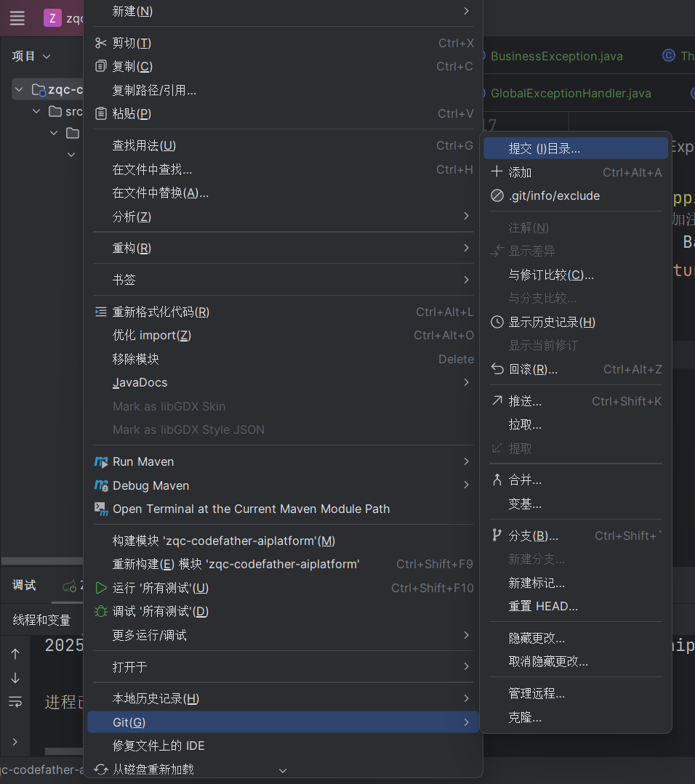Select the cut (剪切) scissors icon
Image resolution: width=695 pixels, height=784 pixels.
(101, 43)
